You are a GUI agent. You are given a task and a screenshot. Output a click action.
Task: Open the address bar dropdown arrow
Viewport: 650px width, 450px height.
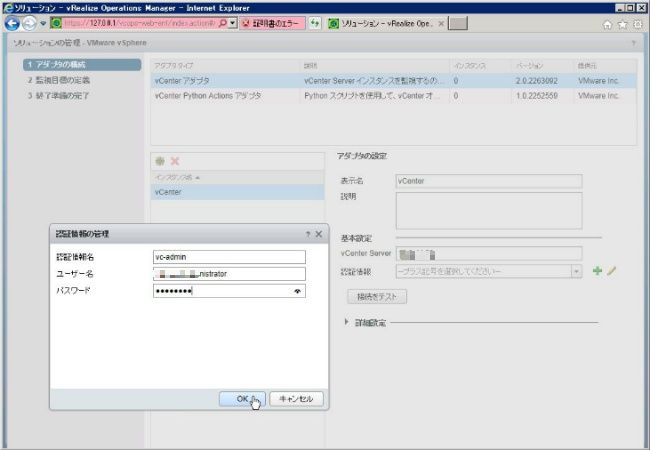[x=233, y=24]
